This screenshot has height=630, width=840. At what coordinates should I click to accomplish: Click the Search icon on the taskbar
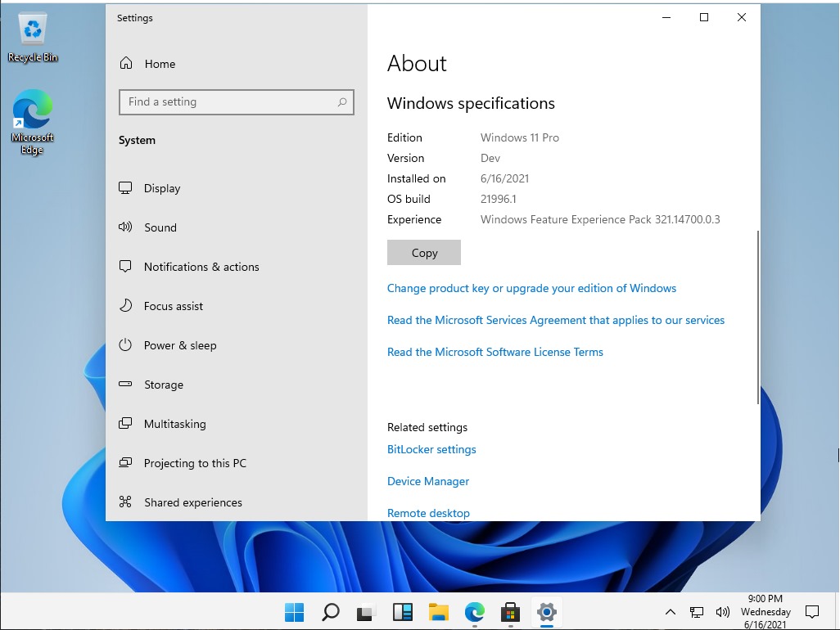click(x=331, y=611)
